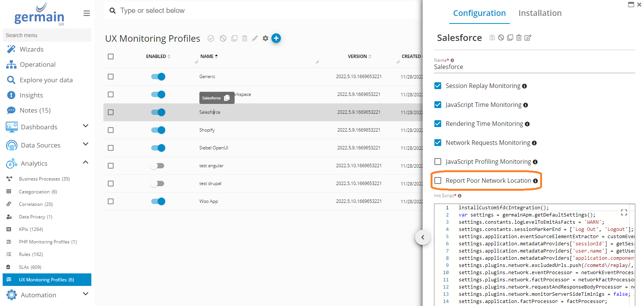This screenshot has height=306, width=644.
Task: Switch to the Installation tab
Action: (x=540, y=13)
